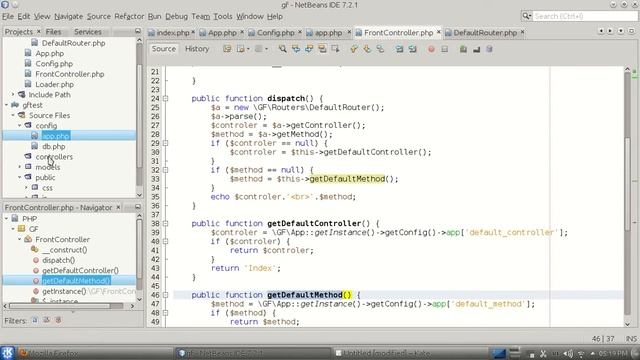Select getDefaultController() in the Navigator

pyautogui.click(x=80, y=271)
